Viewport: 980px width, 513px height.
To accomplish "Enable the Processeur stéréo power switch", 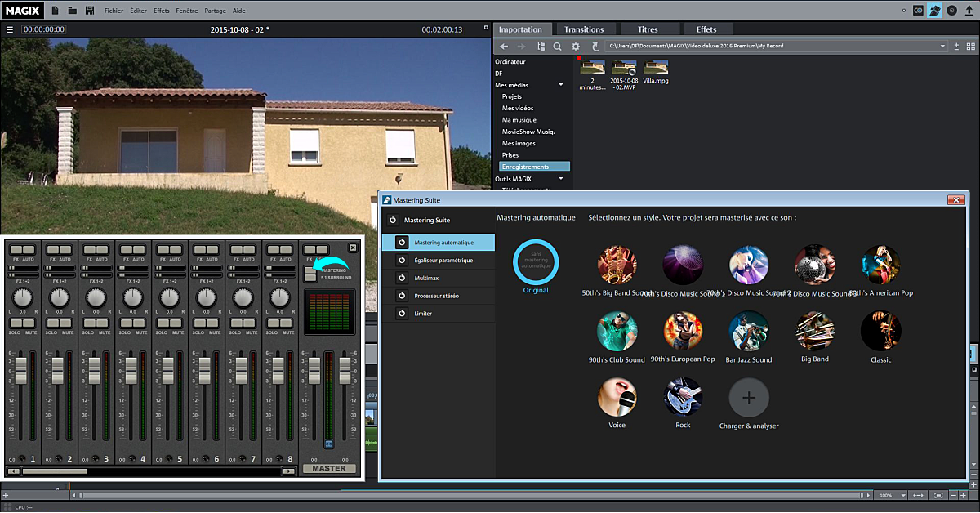I will point(401,296).
